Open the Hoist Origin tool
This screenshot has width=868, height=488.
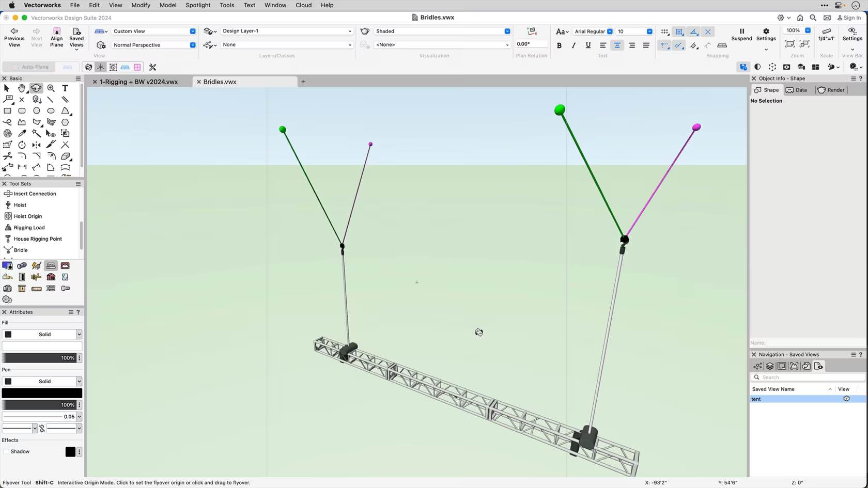tap(27, 216)
